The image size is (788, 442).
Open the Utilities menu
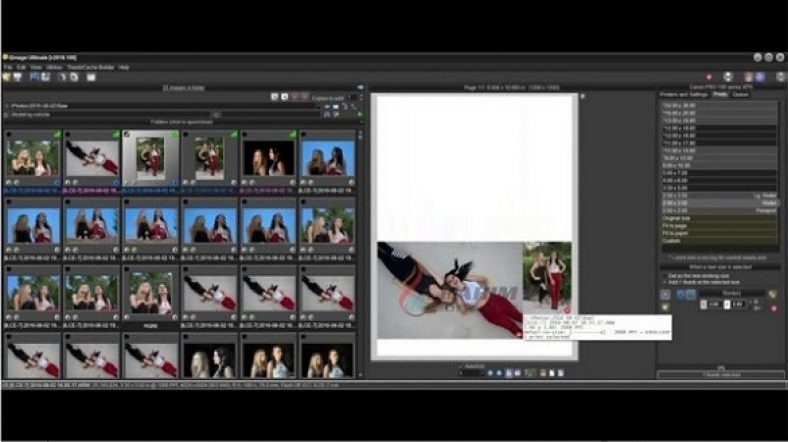[x=54, y=67]
